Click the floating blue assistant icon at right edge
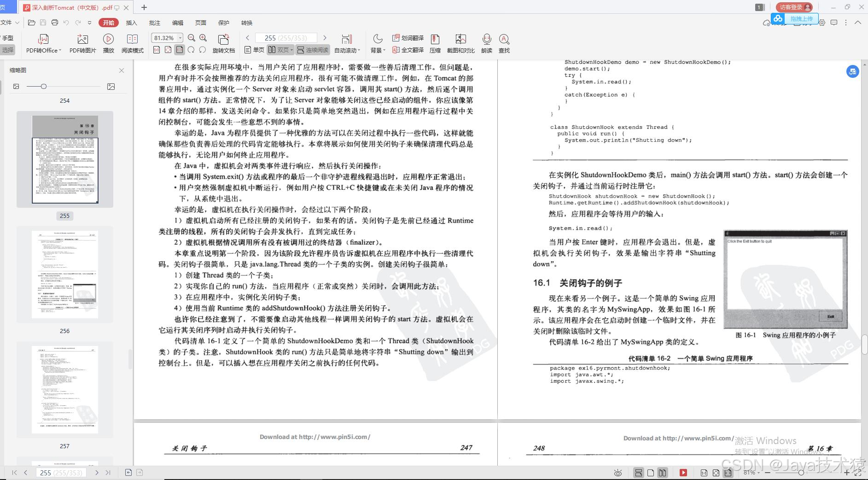The height and width of the screenshot is (480, 868). point(853,71)
